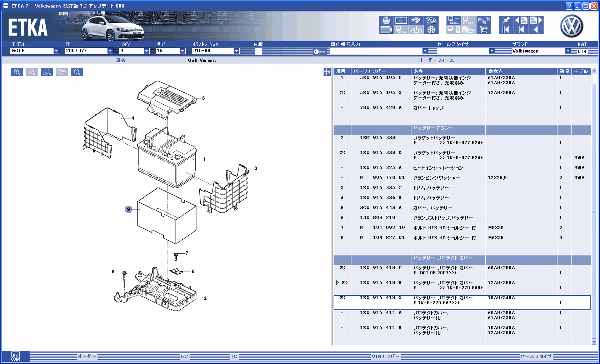Open the サブ subgroup 15 dropdown
Viewport: 600px width, 364px height.
[182, 51]
